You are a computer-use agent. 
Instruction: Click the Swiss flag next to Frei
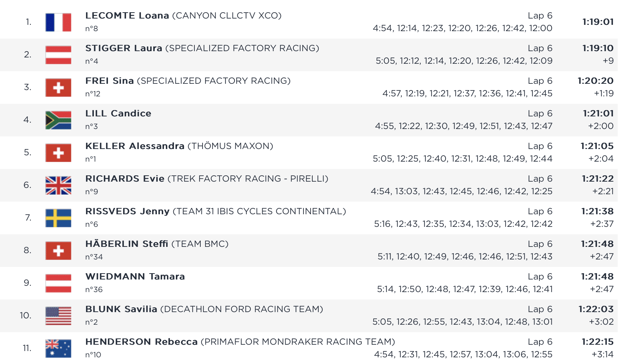pos(58,87)
